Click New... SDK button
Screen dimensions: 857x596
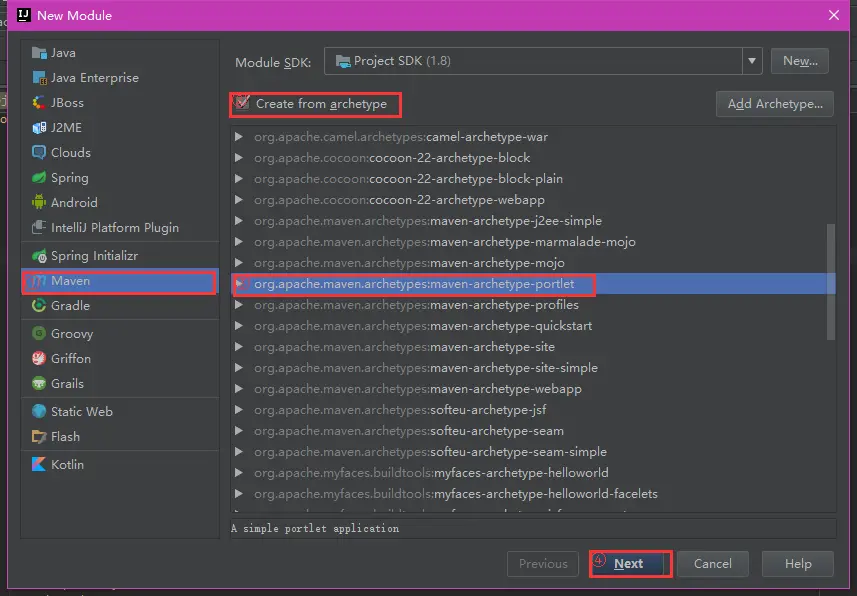[x=800, y=61]
